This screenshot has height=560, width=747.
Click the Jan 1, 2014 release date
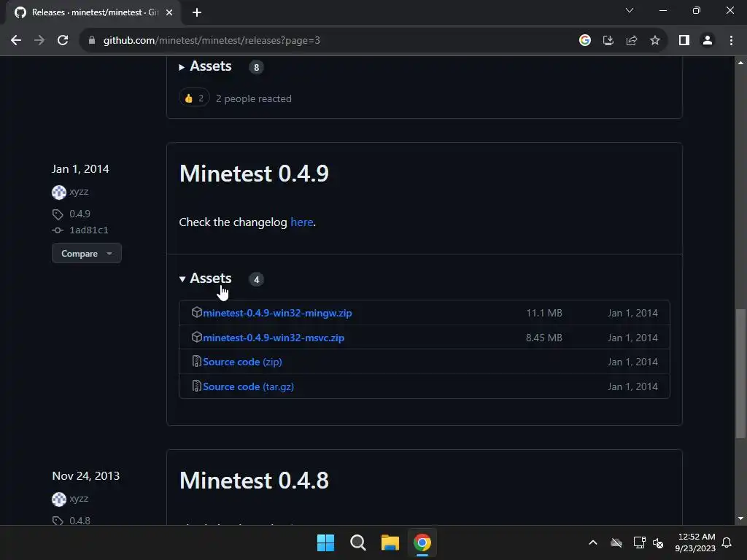(x=80, y=169)
